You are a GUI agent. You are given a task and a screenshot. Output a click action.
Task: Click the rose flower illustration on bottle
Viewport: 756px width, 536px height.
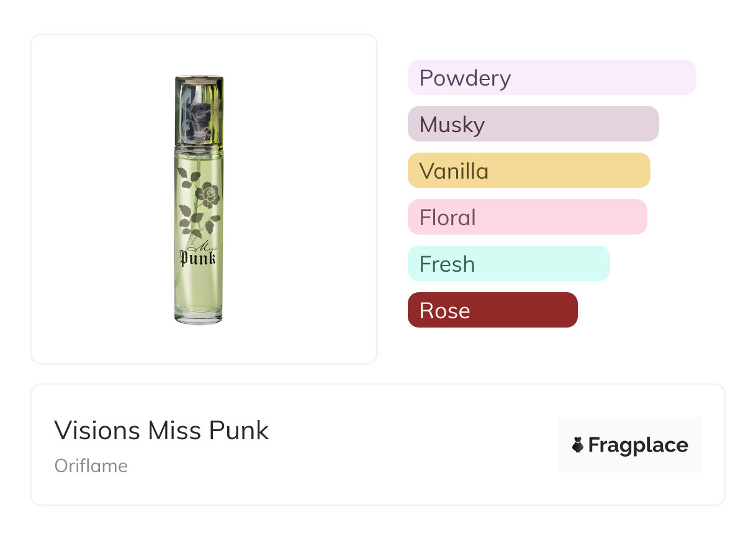(212, 193)
